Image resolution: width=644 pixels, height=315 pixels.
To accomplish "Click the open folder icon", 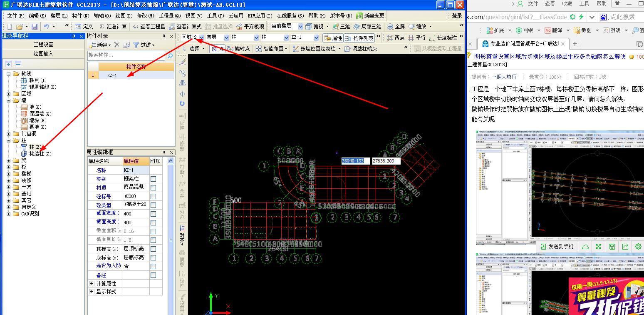I will (19, 26).
